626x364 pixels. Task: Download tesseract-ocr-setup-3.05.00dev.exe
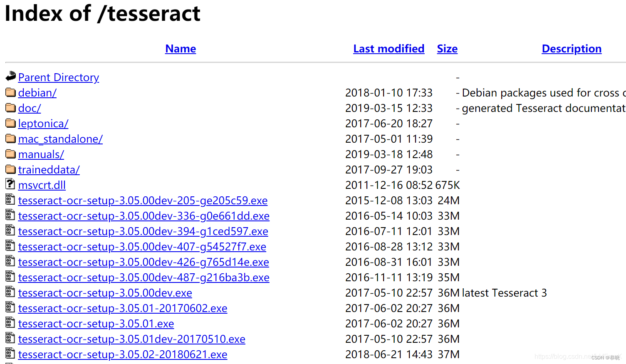pos(105,293)
